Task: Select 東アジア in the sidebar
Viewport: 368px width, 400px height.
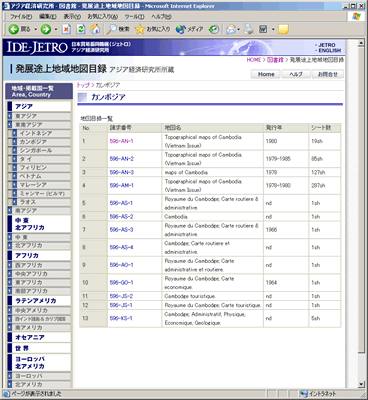Action: [39, 116]
